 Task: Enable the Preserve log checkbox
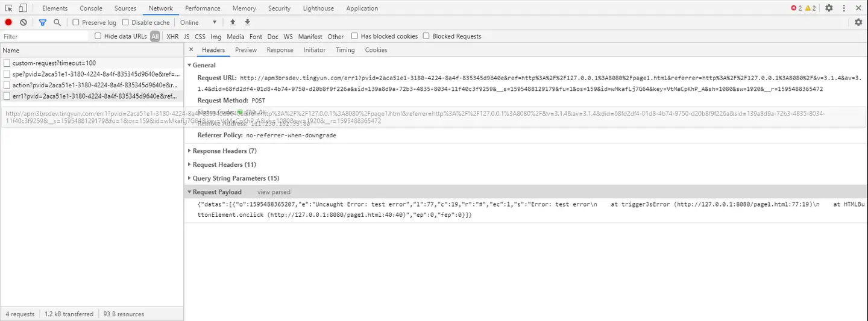click(x=76, y=22)
